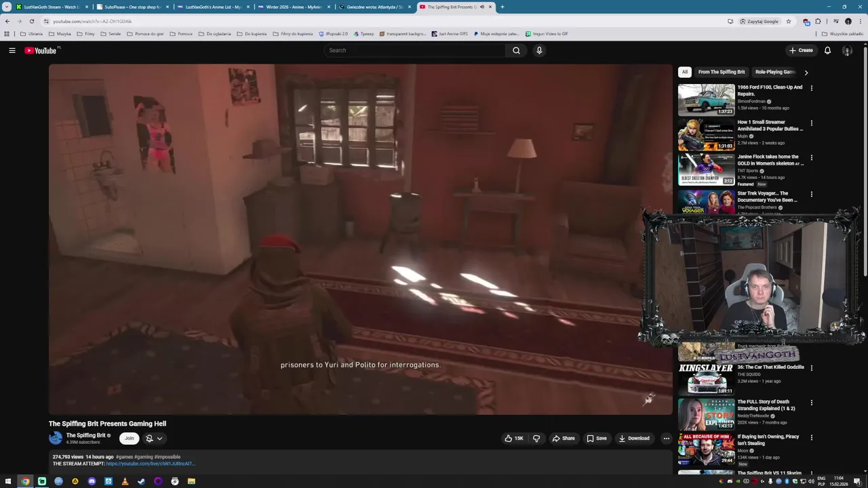Screen dimensions: 868x488
Task: Open options for Death Stranding story video
Action: point(811,403)
